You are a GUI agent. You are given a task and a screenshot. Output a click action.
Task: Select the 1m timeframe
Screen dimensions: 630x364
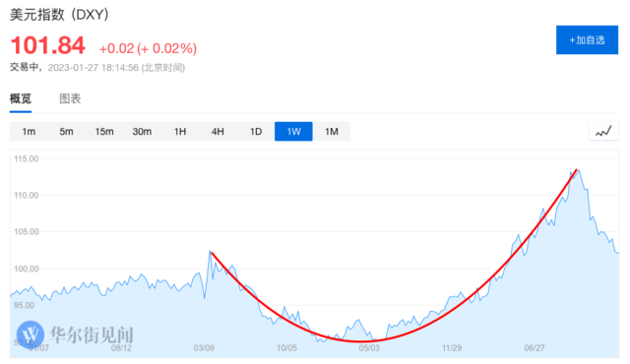pyautogui.click(x=29, y=131)
